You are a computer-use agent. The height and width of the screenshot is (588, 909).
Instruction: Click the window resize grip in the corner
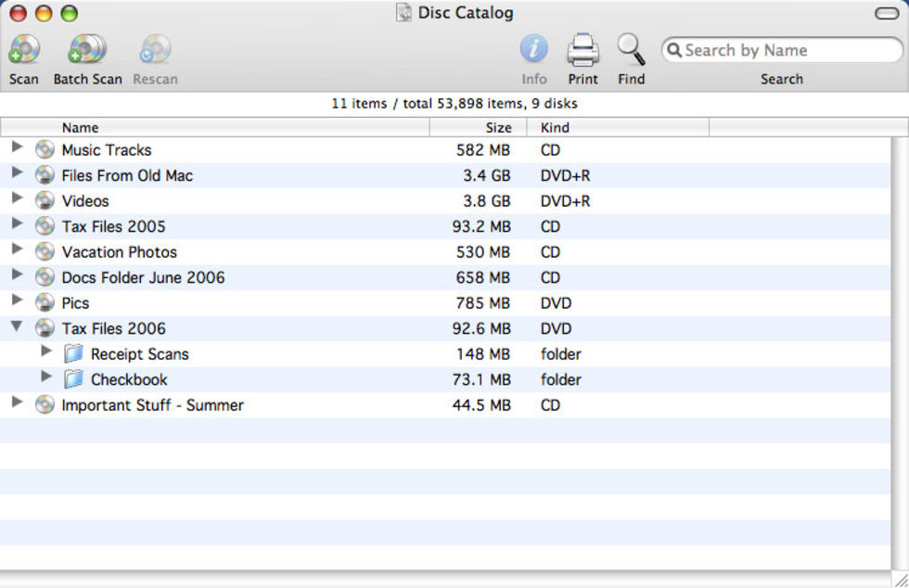point(899,578)
